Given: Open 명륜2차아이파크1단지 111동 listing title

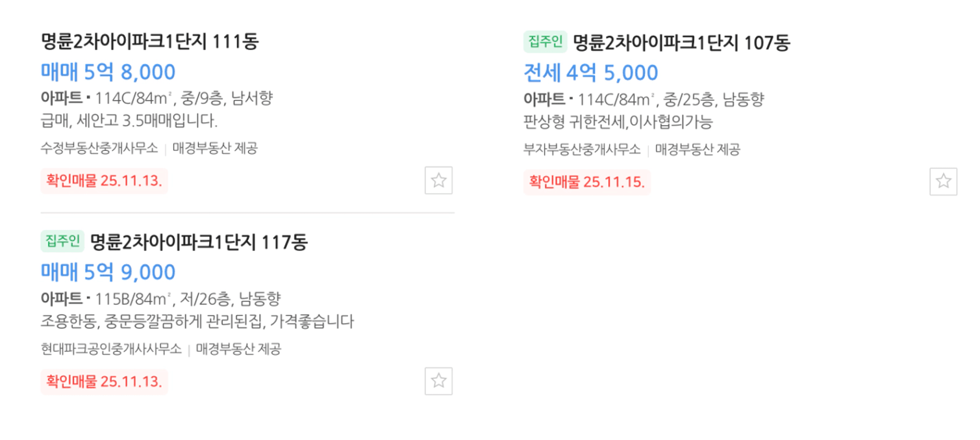Looking at the screenshot, I should point(149,42).
